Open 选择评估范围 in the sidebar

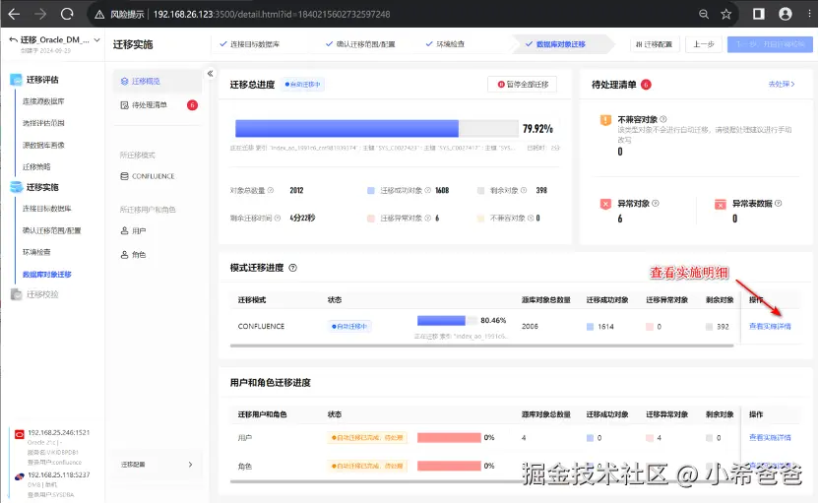(43, 123)
